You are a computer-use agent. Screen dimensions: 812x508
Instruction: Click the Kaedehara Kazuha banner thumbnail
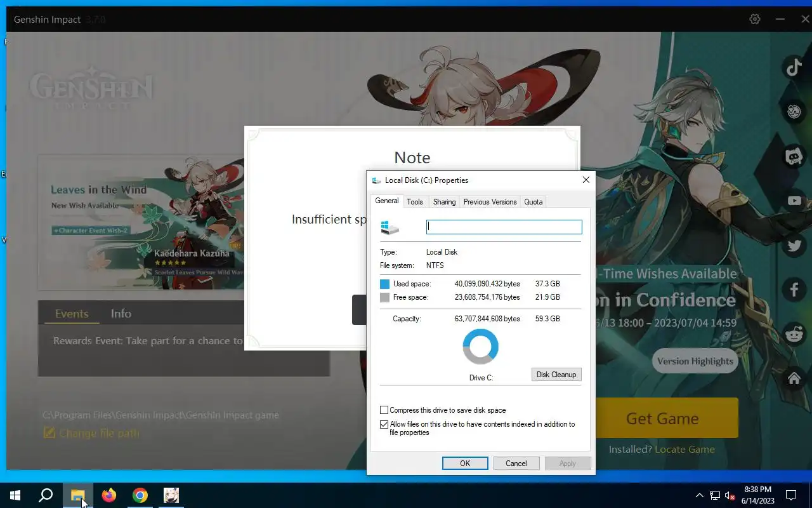tap(141, 222)
